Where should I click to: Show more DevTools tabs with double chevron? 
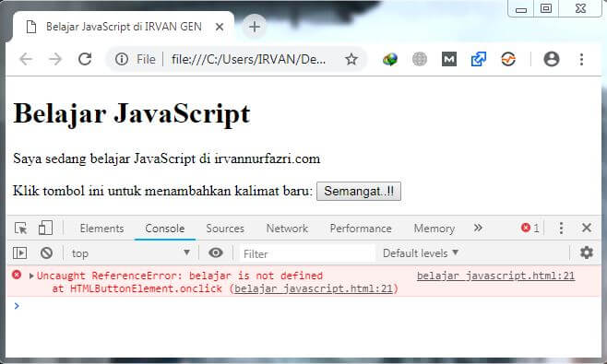coord(478,228)
